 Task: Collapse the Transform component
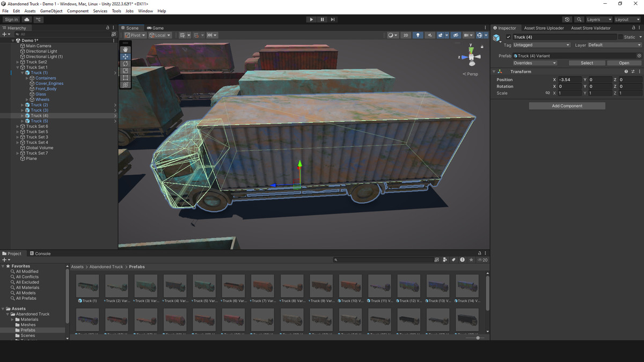[494, 71]
